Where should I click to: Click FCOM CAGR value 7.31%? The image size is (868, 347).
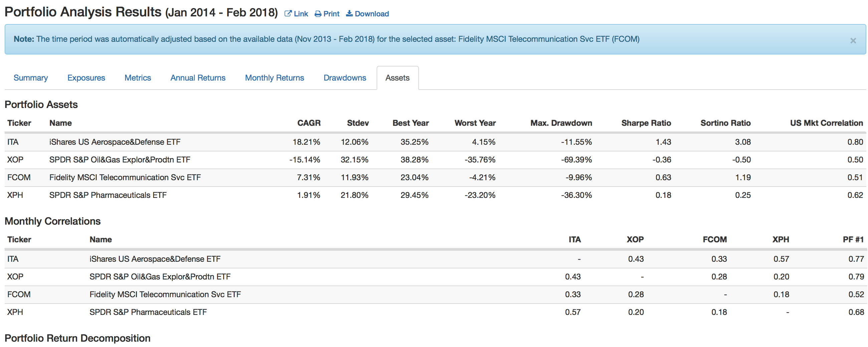pos(308,177)
